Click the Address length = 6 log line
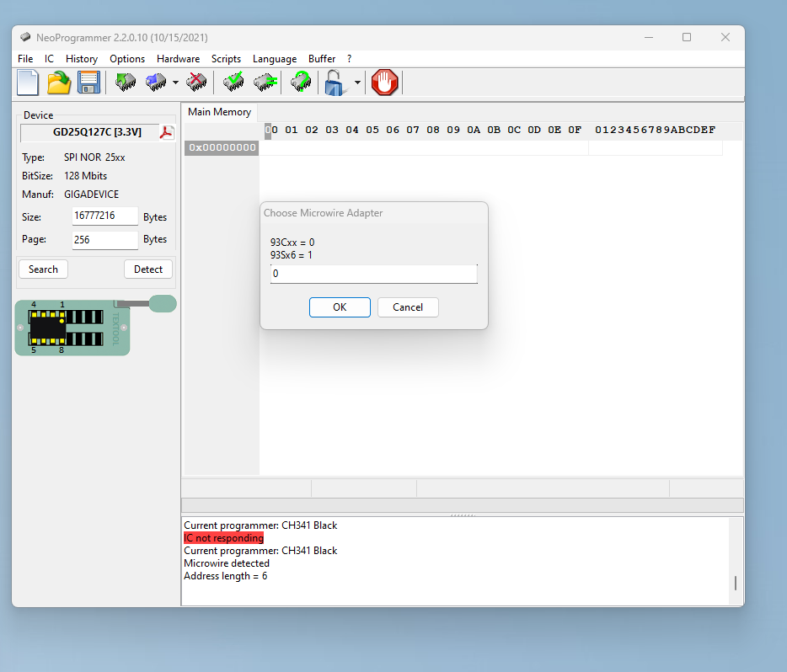 tap(225, 576)
